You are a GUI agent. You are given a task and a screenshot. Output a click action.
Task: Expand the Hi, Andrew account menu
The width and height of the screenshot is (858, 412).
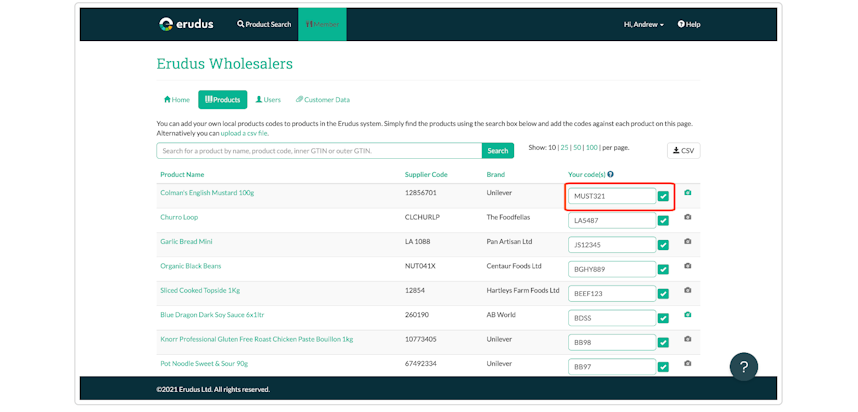[644, 25]
